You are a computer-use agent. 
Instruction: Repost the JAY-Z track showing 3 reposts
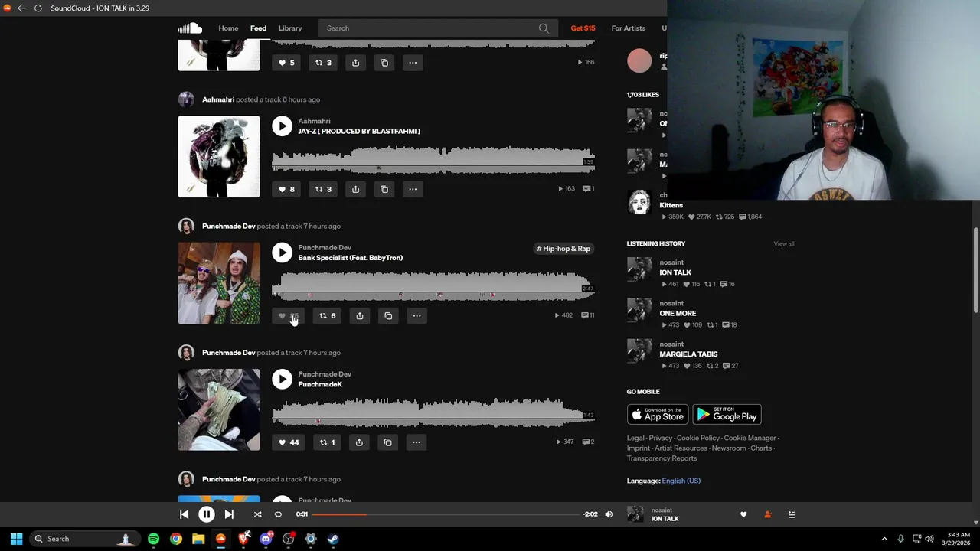coord(323,189)
